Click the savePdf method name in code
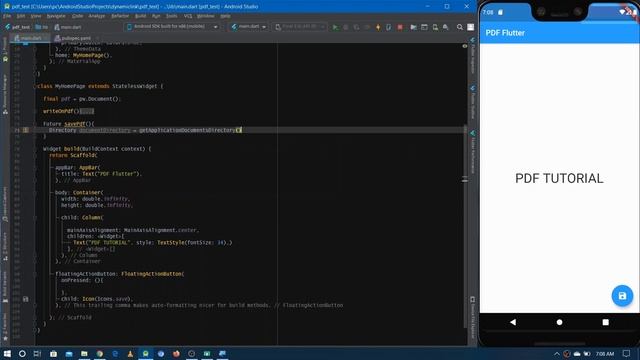640x360 pixels. [x=74, y=124]
